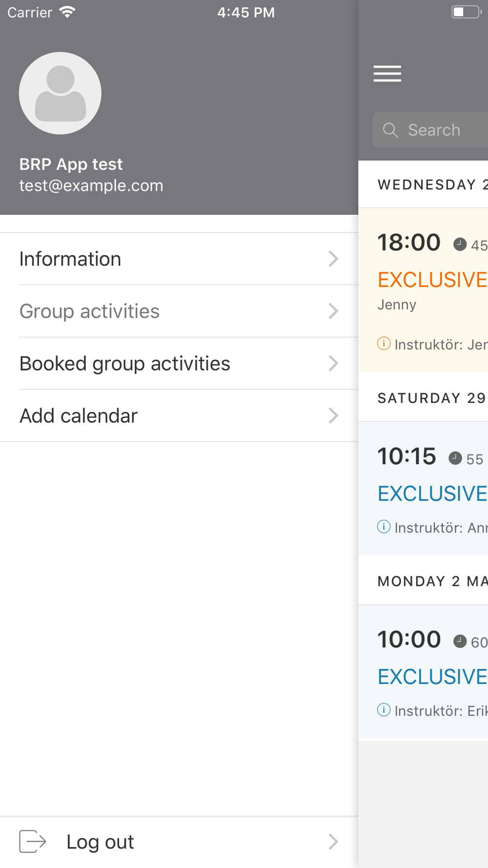The height and width of the screenshot is (868, 488).
Task: Tap the clock icon beside 10:15
Action: tap(455, 458)
